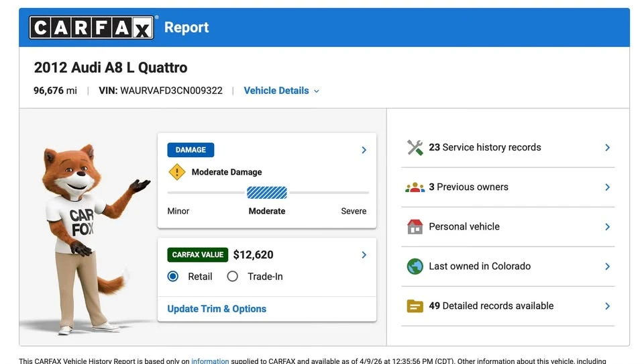The height and width of the screenshot is (364, 644).
Task: Click Last owned in Colorado text
Action: pos(480,267)
